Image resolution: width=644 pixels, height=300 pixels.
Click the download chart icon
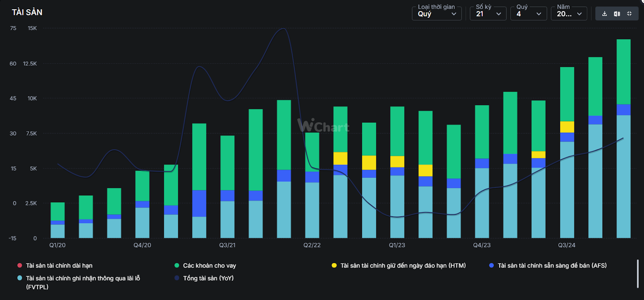coord(604,14)
